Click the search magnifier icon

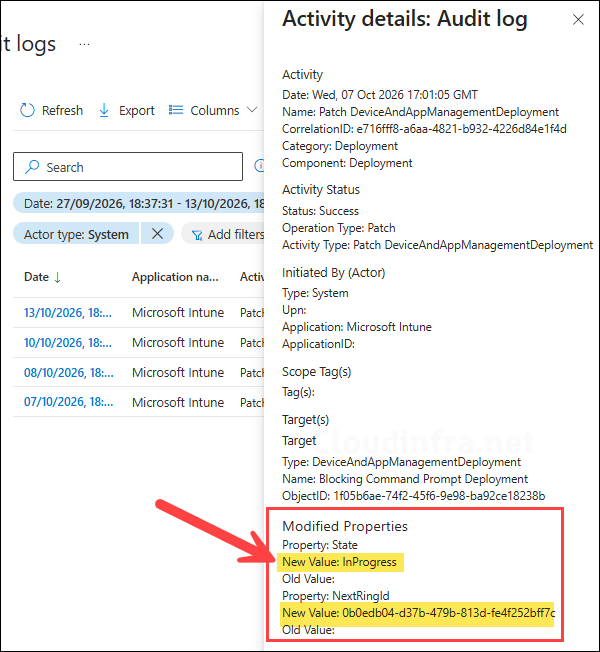click(32, 167)
